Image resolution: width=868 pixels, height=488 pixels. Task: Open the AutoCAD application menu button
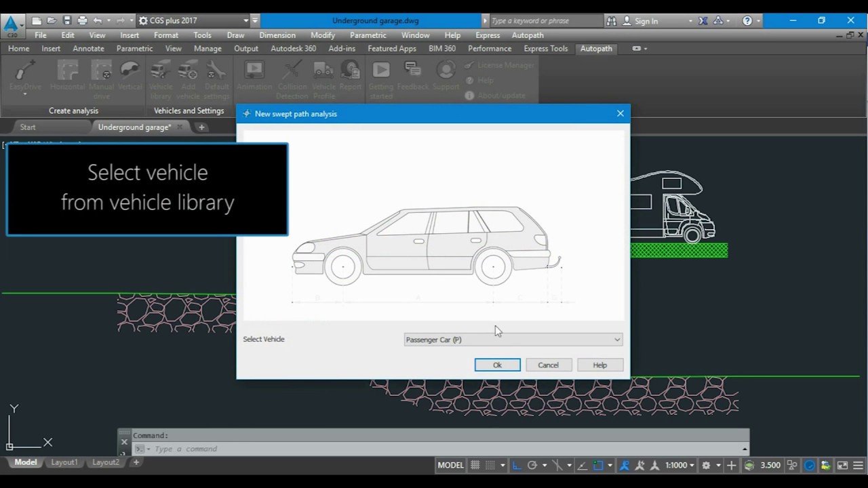pos(12,27)
